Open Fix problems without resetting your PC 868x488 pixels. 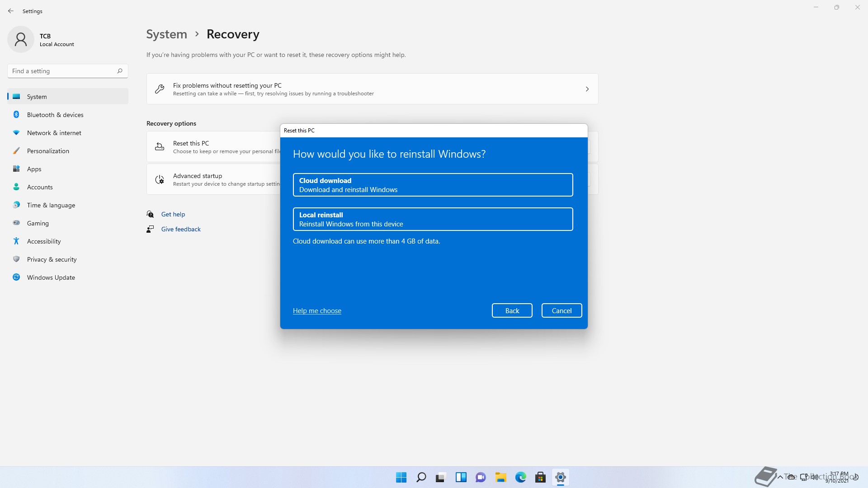coord(372,89)
